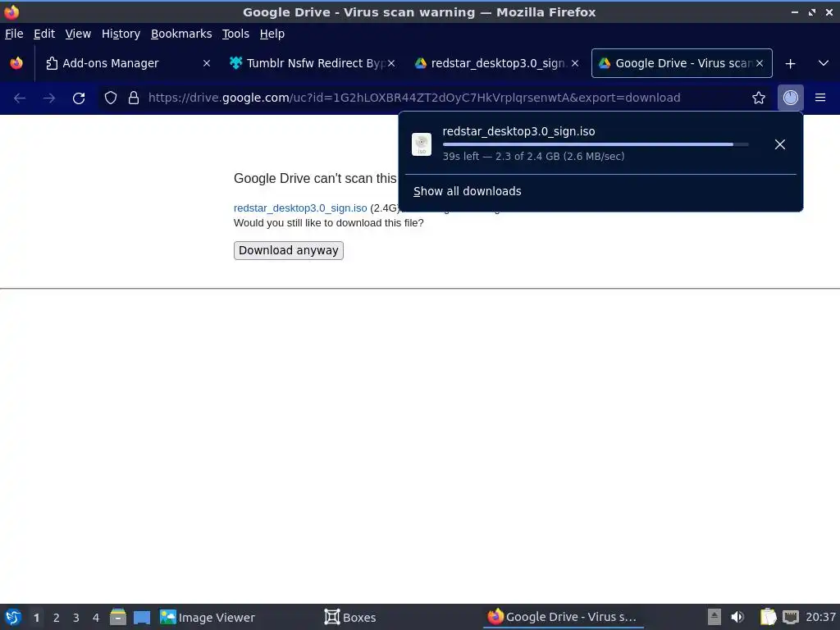The image size is (840, 630).
Task: Go back one page
Action: click(20, 98)
